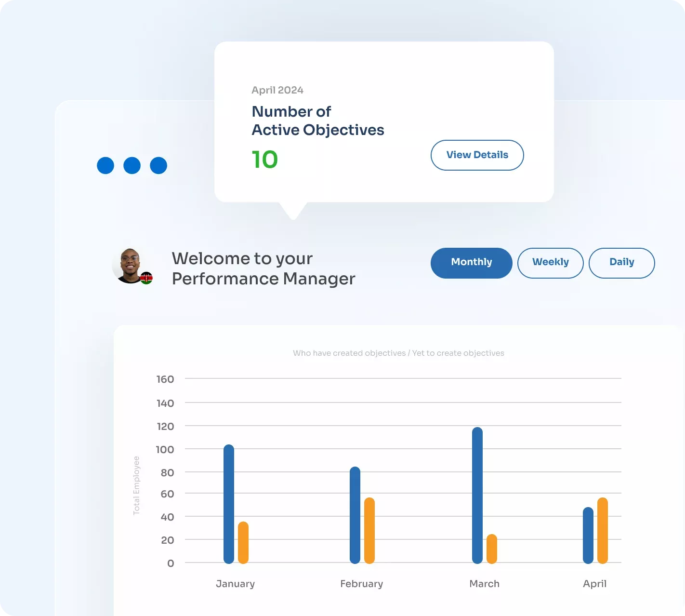Click the Kenya flag badge on avatar
The width and height of the screenshot is (685, 616).
click(x=146, y=278)
